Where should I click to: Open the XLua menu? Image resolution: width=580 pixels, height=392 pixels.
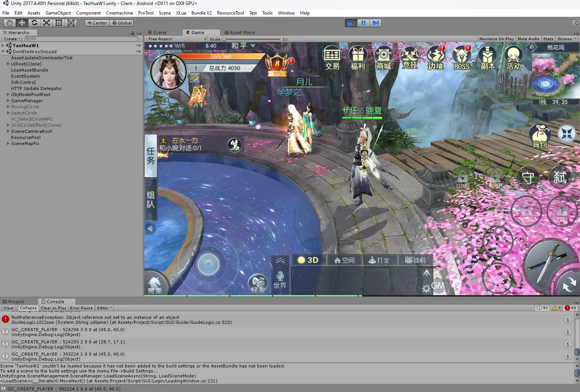(181, 13)
